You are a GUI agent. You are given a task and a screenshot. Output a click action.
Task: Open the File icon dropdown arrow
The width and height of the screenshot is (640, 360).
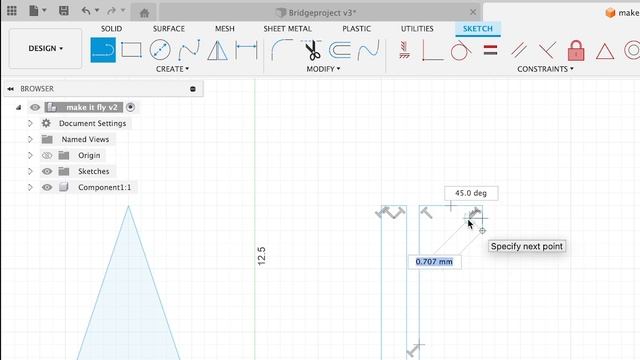tap(44, 10)
